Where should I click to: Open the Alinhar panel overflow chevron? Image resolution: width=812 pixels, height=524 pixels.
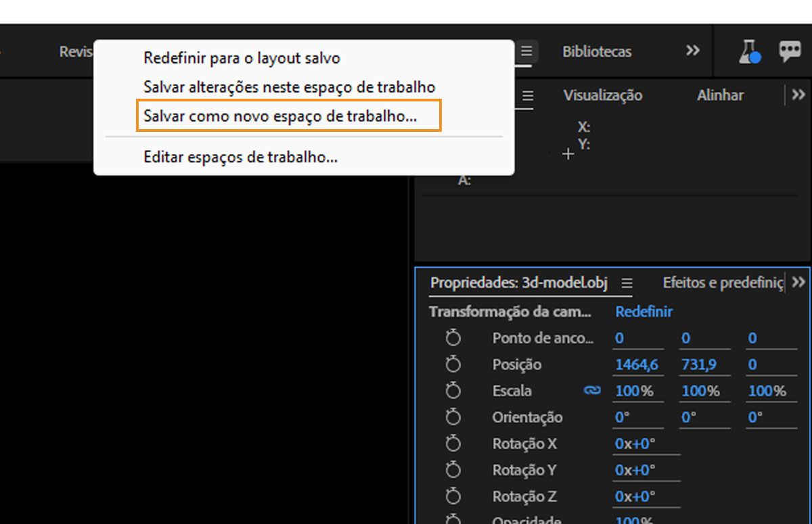[799, 95]
